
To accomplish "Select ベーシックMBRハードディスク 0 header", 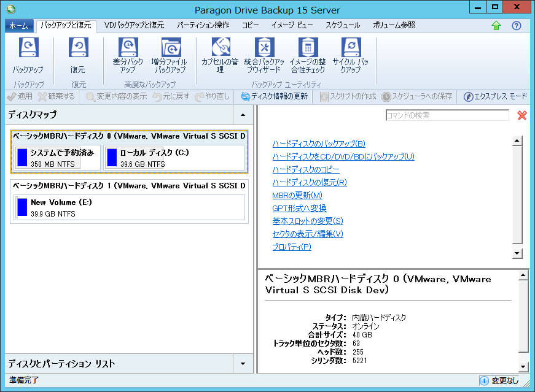I will point(129,136).
